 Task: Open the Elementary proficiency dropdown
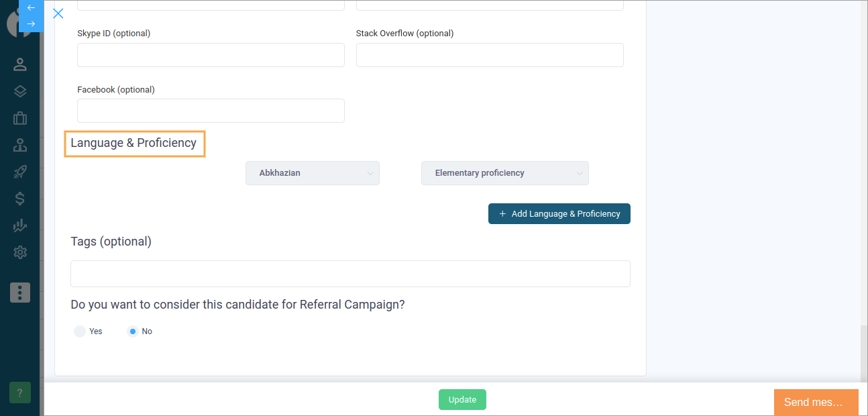click(505, 173)
